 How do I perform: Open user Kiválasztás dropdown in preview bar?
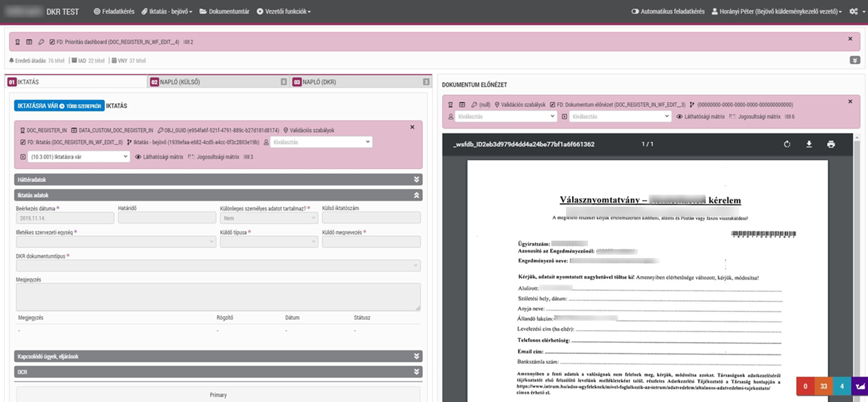[506, 116]
